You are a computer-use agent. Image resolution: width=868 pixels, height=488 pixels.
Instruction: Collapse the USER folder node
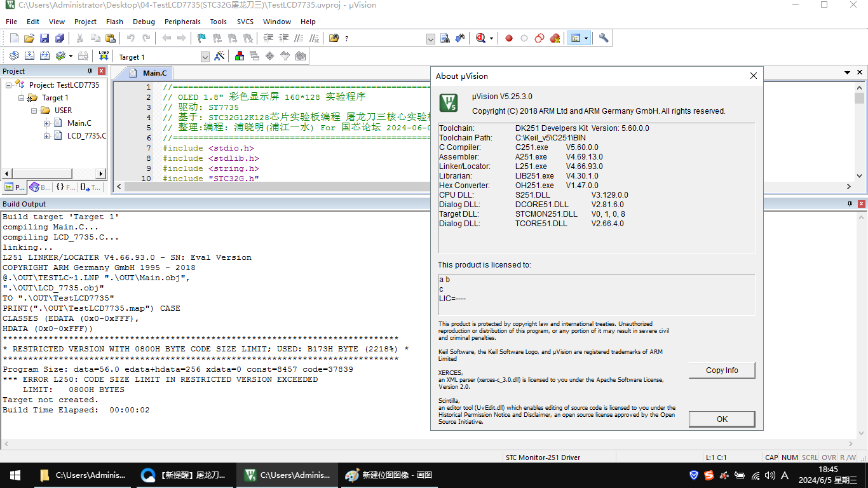pos(34,111)
